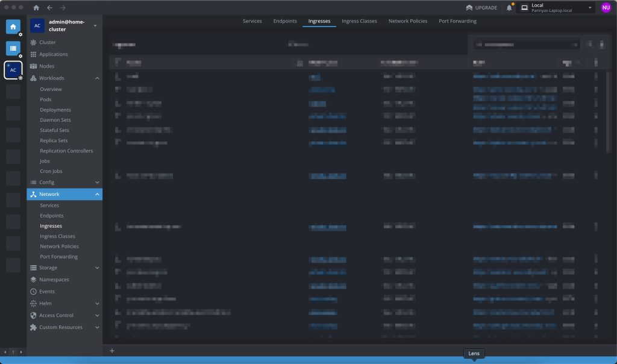Viewport: 617px width, 364px height.
Task: Open the Local host selector dropdown
Action: pos(556,8)
